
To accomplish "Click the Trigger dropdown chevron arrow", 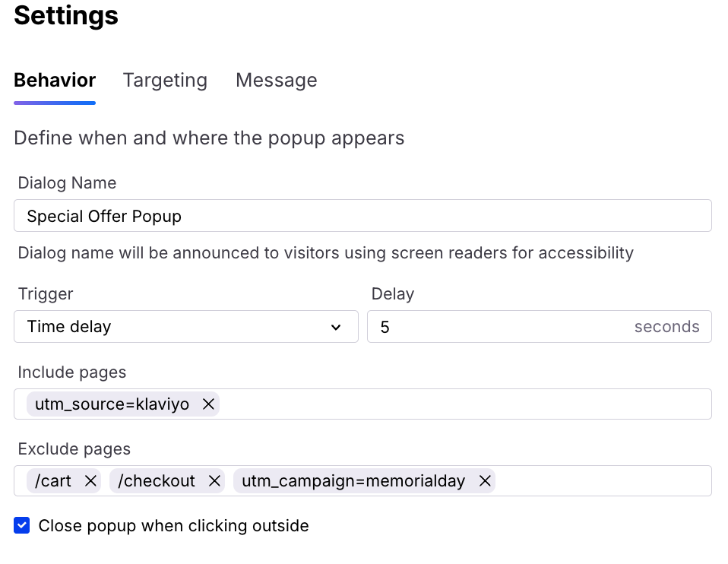I will pos(336,327).
